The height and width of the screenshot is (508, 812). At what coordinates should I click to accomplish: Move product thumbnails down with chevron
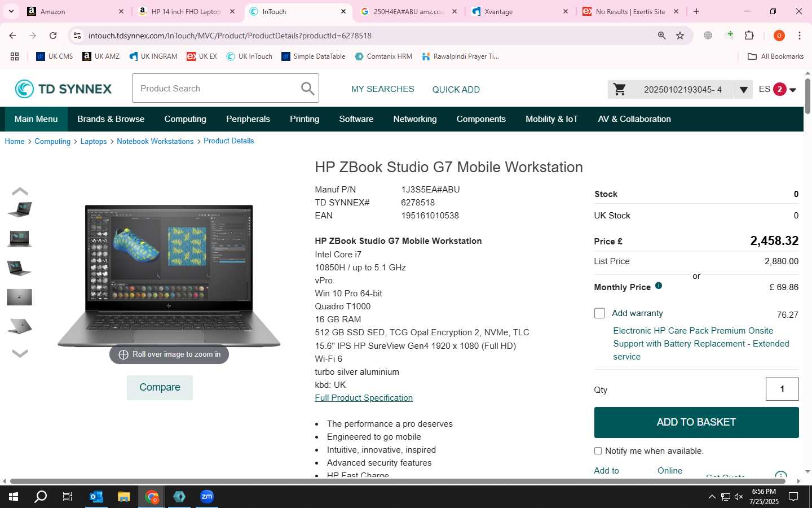click(20, 353)
